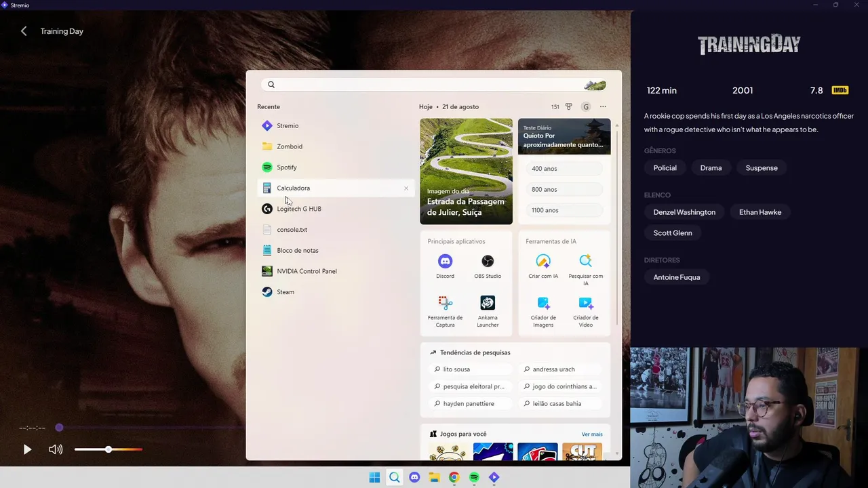The image size is (868, 488).
Task: Open File Explorer from the taskbar
Action: coord(434,477)
